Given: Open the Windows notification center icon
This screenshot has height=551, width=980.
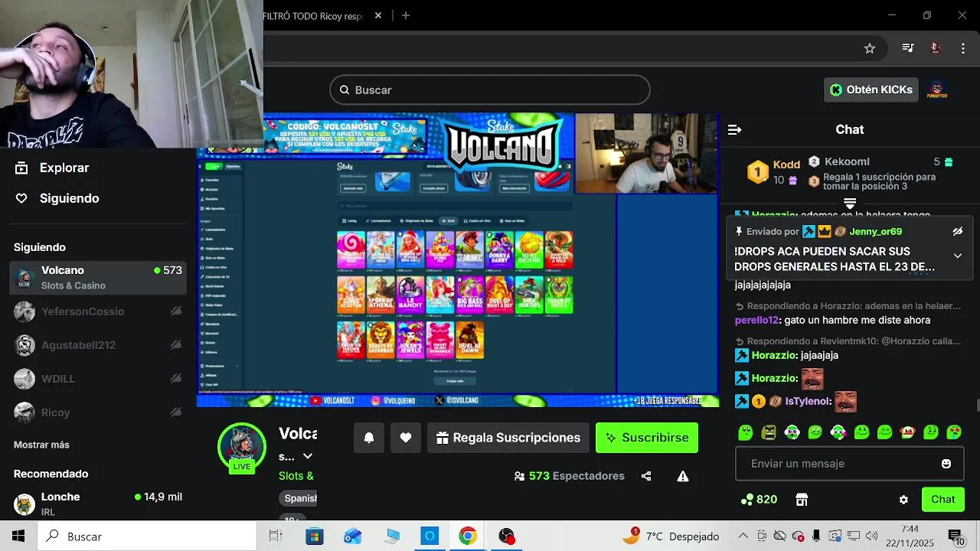Looking at the screenshot, I should click(x=955, y=536).
